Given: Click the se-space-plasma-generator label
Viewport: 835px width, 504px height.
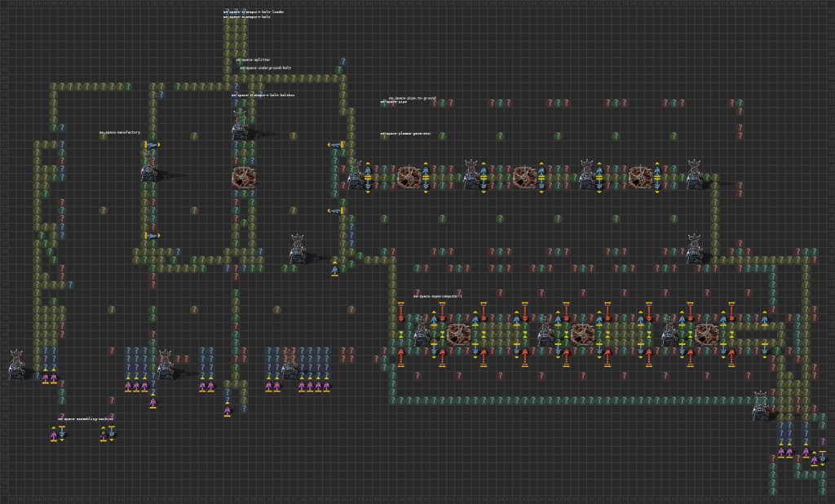Looking at the screenshot, I should [x=405, y=134].
